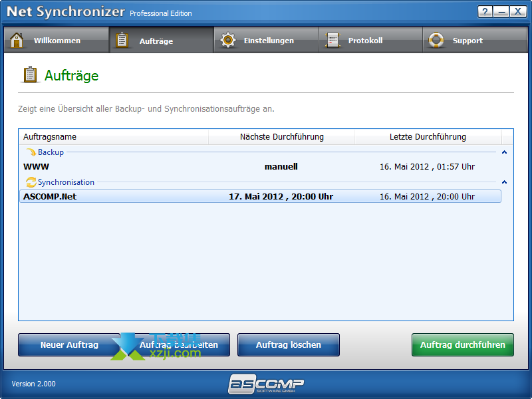
Task: Click the Auftrag bearbeiten button
Action: click(x=179, y=344)
